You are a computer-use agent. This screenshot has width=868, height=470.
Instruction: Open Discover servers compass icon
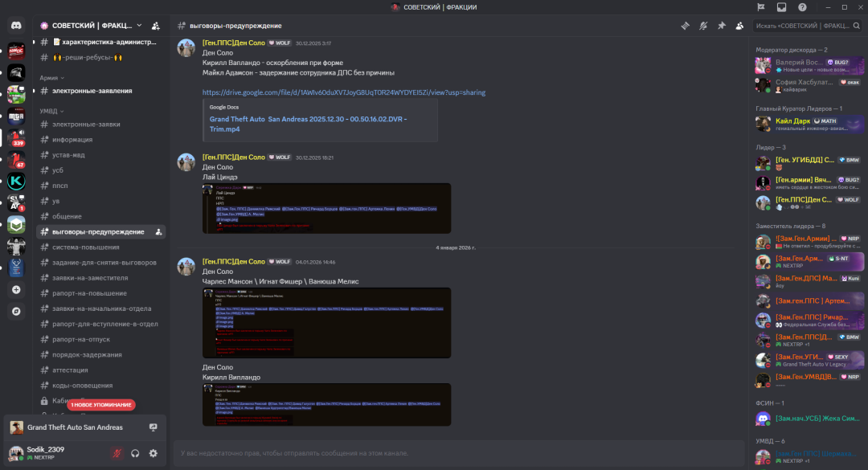coord(17,311)
